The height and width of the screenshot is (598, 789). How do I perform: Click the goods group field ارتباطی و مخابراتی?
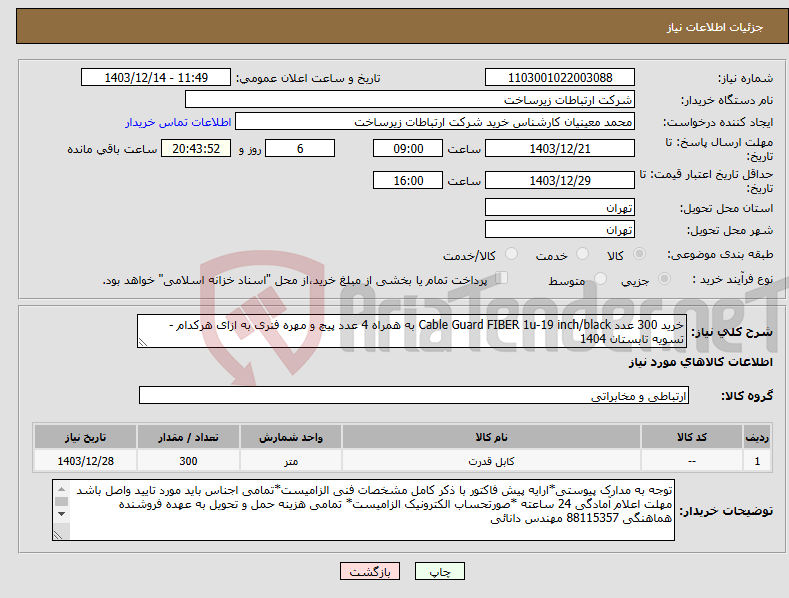coord(414,396)
